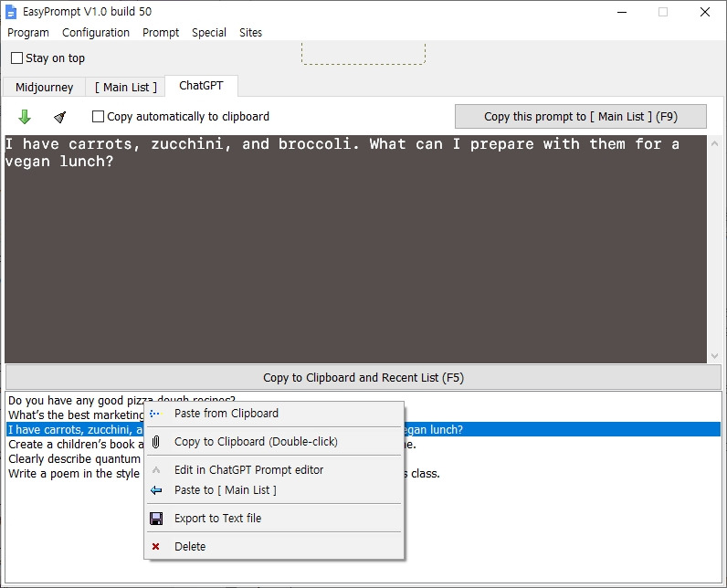Viewport: 727px width, 588px height.
Task: Click inside the dark prompt text editor
Action: [355, 249]
